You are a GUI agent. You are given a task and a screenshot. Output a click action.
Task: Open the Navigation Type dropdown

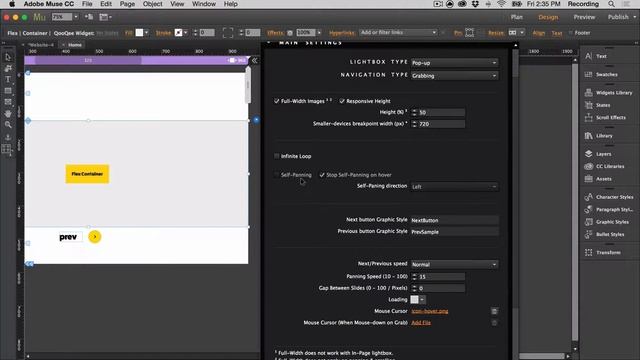tap(454, 76)
